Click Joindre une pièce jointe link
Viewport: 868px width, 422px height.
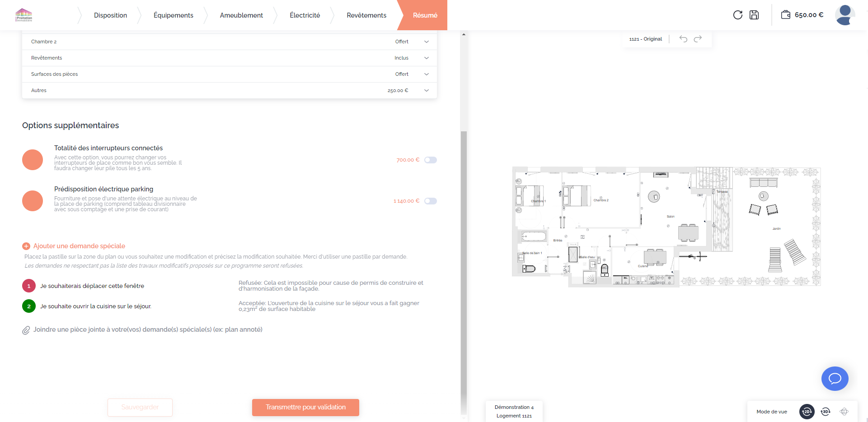point(148,329)
